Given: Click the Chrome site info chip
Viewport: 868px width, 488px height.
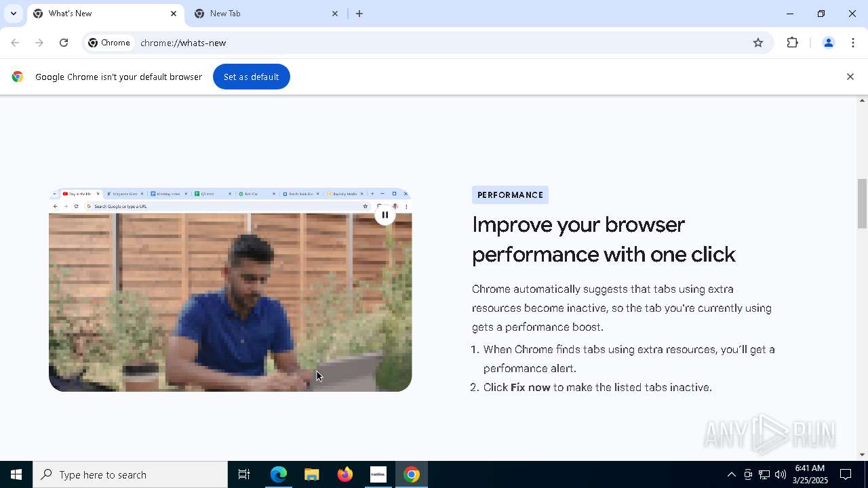Looking at the screenshot, I should (109, 43).
